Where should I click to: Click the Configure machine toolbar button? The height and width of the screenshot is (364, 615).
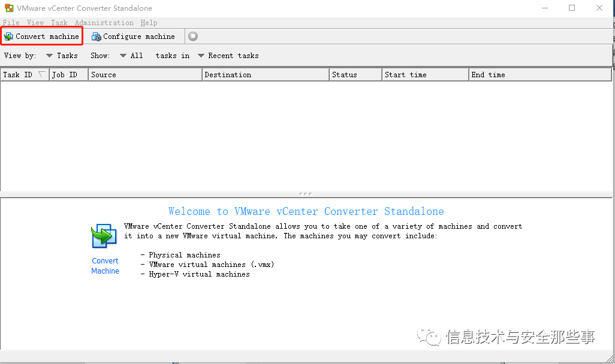pos(133,37)
